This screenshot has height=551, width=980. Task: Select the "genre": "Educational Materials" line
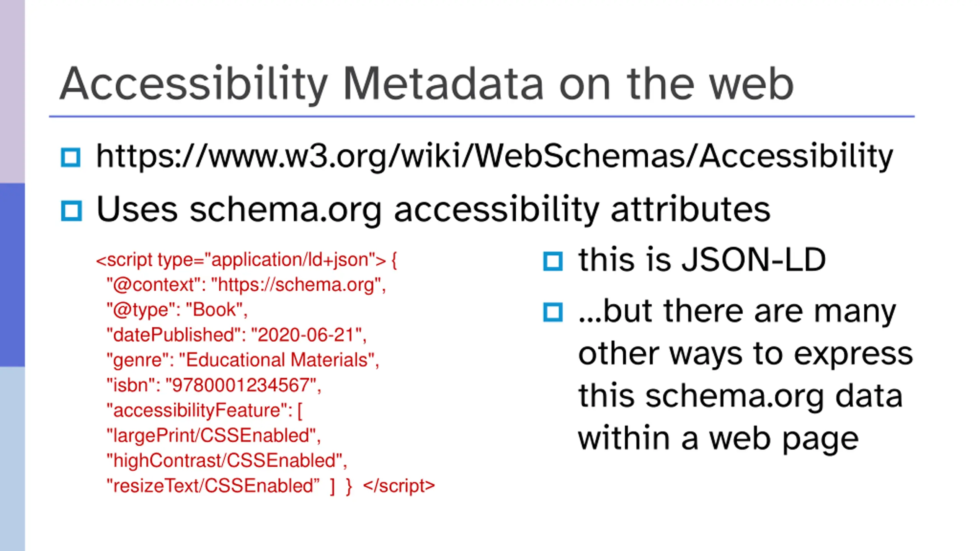pyautogui.click(x=243, y=360)
